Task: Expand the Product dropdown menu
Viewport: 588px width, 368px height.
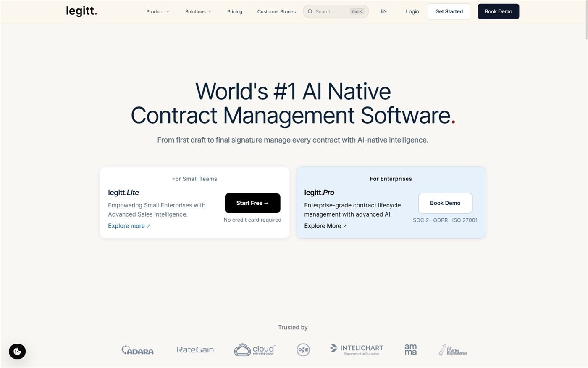Action: pyautogui.click(x=158, y=12)
